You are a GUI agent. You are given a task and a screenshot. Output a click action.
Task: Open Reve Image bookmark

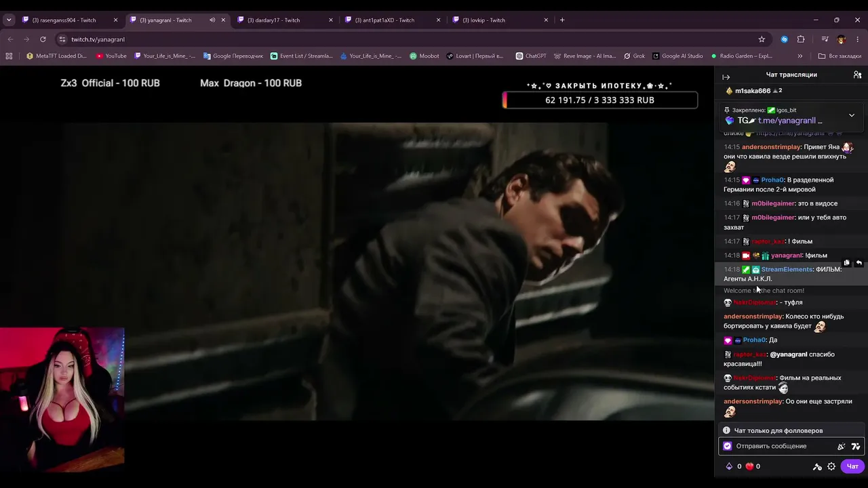(585, 56)
